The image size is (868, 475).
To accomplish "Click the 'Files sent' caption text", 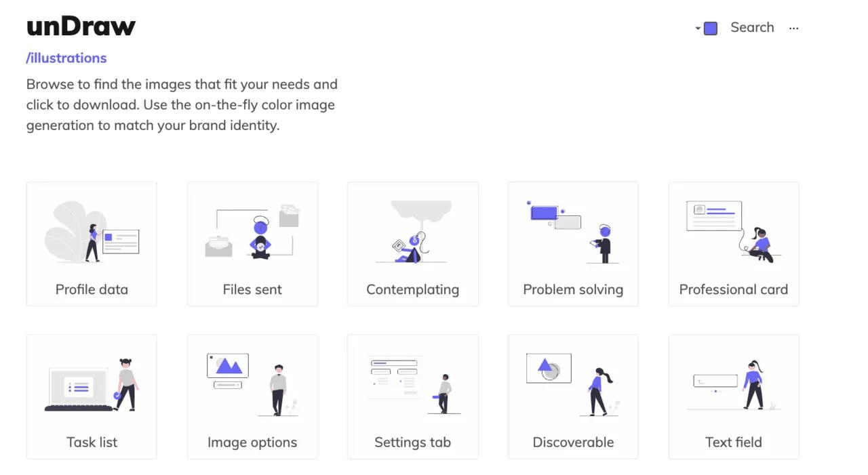I will click(x=252, y=289).
